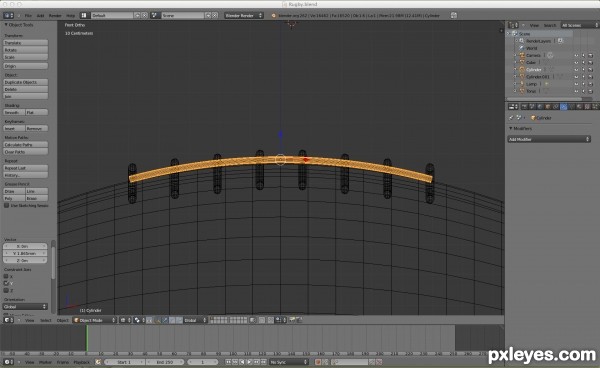The height and width of the screenshot is (368, 600).
Task: Enable the Use Sketching Session checkbox
Action: (6, 205)
